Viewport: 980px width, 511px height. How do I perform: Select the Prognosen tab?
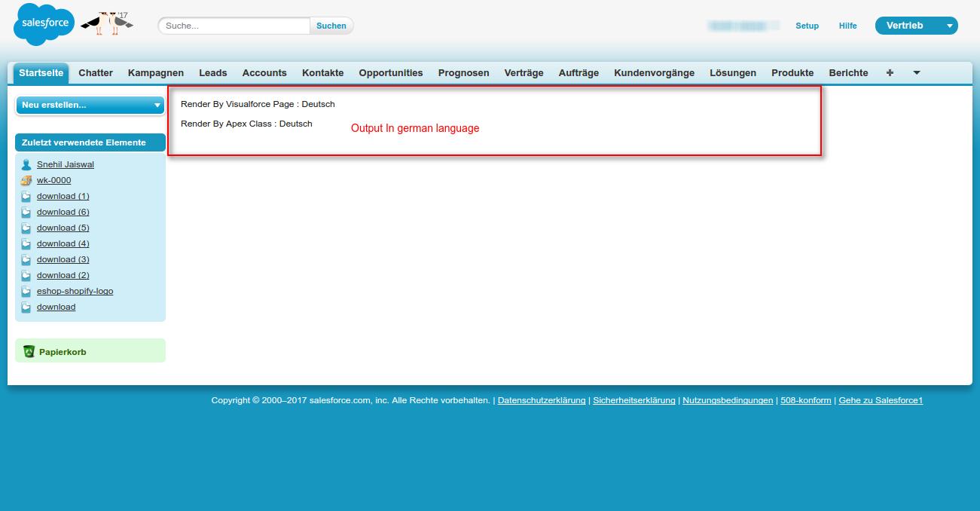[464, 73]
